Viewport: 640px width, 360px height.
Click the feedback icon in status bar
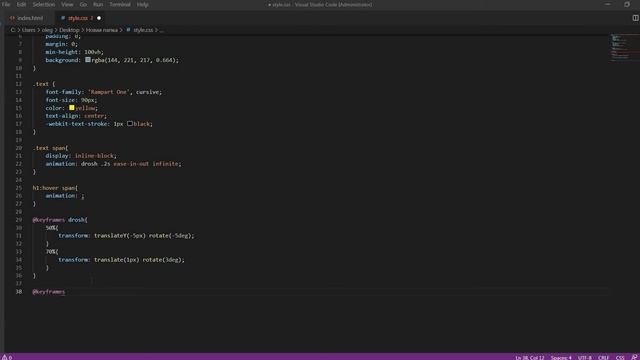tap(634, 357)
